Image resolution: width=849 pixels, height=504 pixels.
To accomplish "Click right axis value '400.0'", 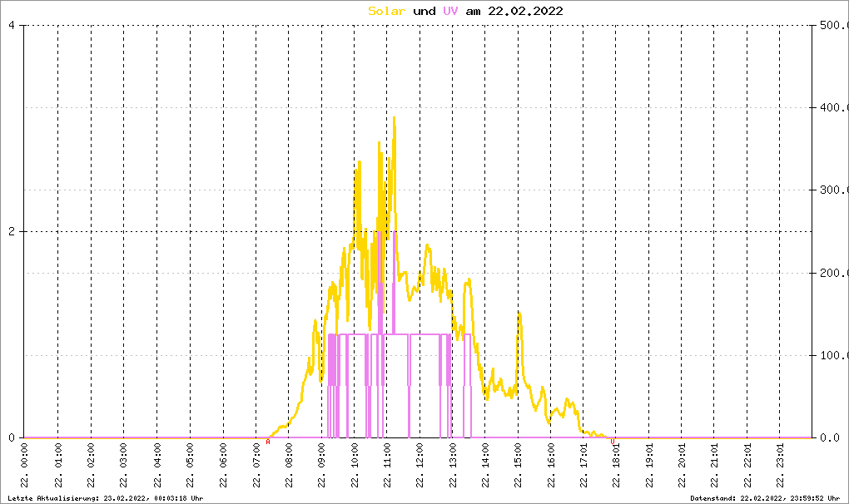I will click(x=834, y=107).
